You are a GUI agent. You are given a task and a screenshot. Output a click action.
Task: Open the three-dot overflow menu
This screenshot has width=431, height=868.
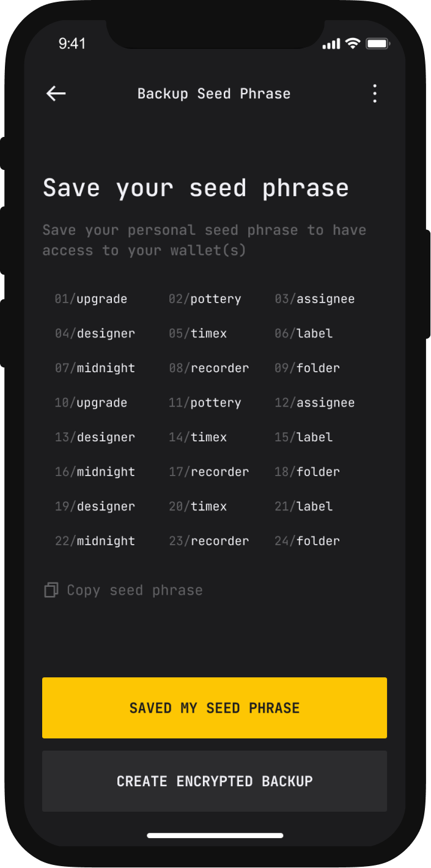coord(375,94)
